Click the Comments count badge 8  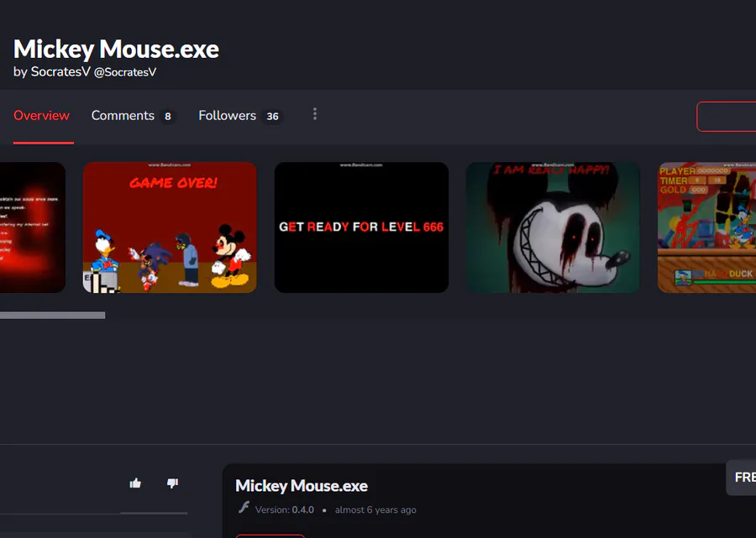pos(168,117)
